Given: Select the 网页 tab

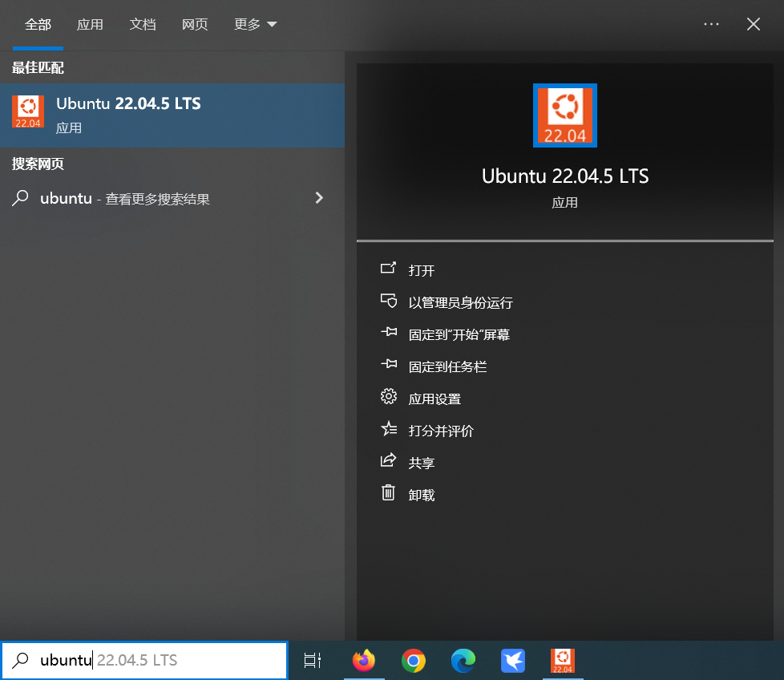Looking at the screenshot, I should [195, 24].
